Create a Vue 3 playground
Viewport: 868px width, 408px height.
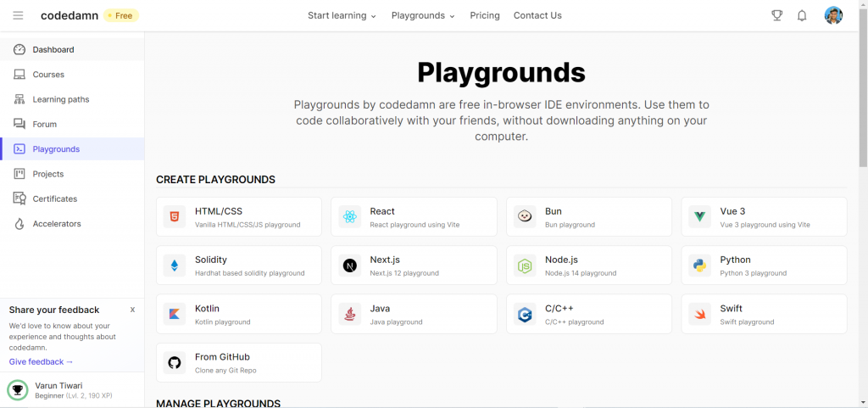764,217
